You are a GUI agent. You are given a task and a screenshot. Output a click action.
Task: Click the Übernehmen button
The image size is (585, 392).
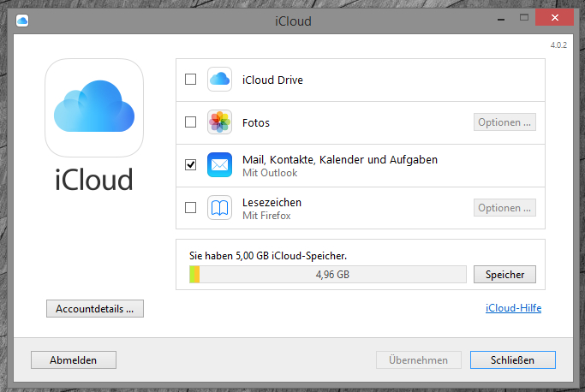pos(419,360)
